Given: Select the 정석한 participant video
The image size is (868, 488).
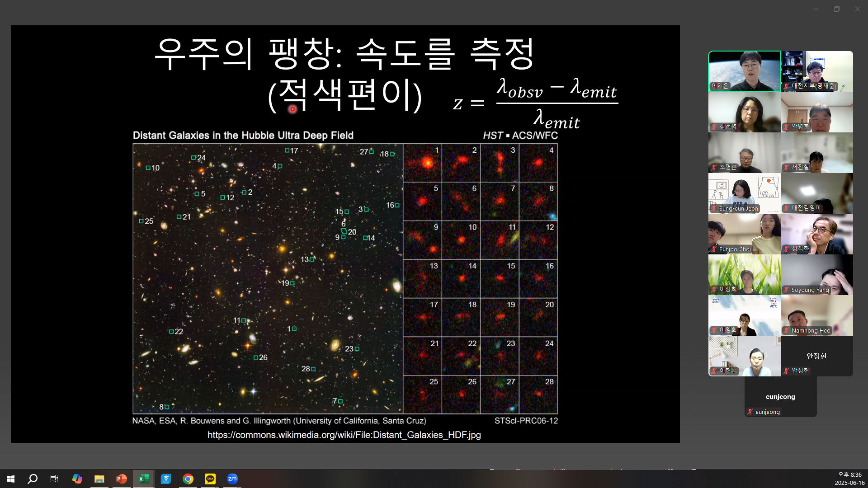Looking at the screenshot, I should point(817,234).
